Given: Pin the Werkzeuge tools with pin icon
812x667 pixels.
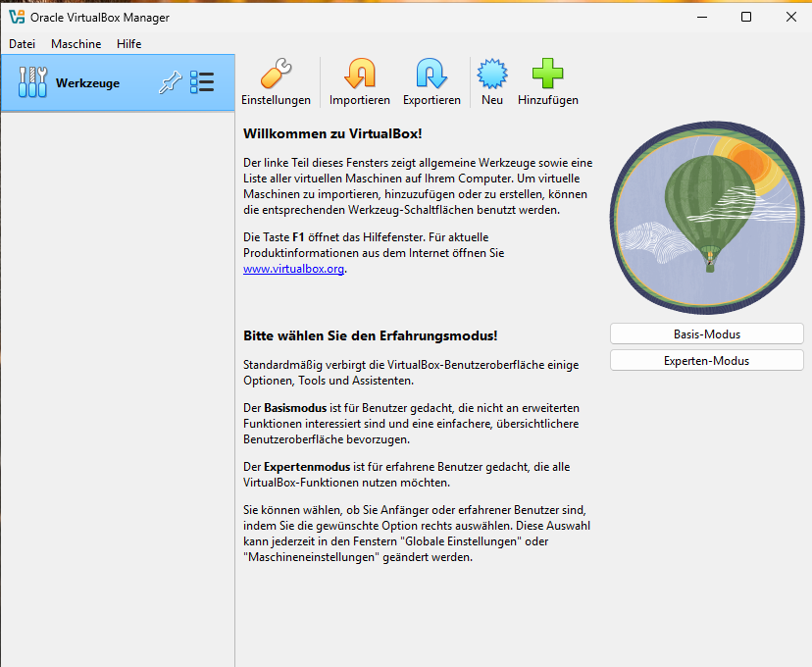Looking at the screenshot, I should [x=170, y=82].
